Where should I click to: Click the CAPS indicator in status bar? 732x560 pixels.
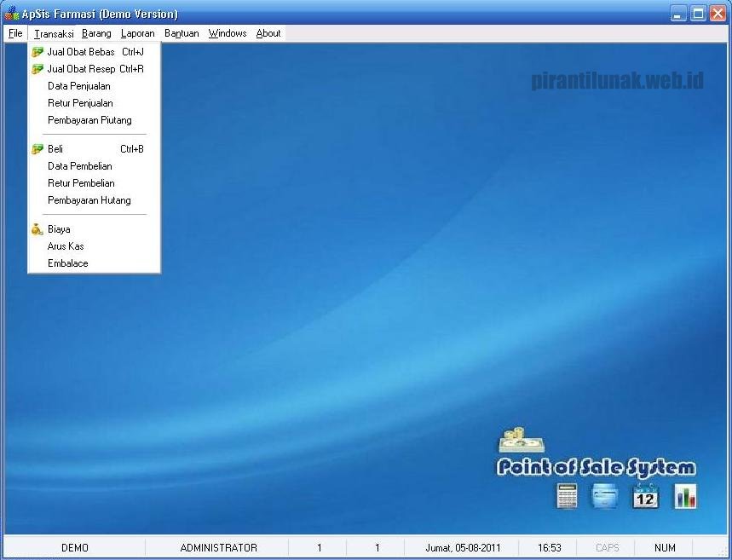point(607,547)
